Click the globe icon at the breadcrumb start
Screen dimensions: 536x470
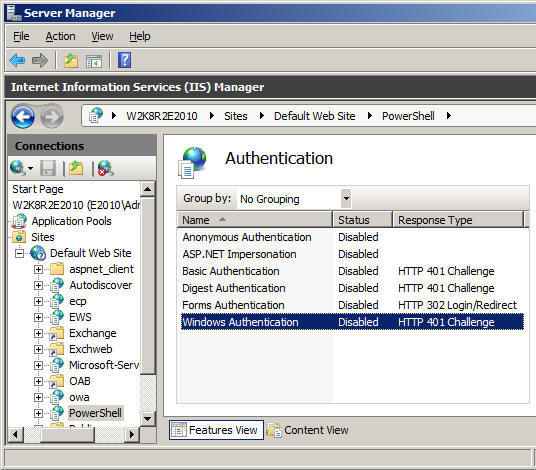(96, 115)
